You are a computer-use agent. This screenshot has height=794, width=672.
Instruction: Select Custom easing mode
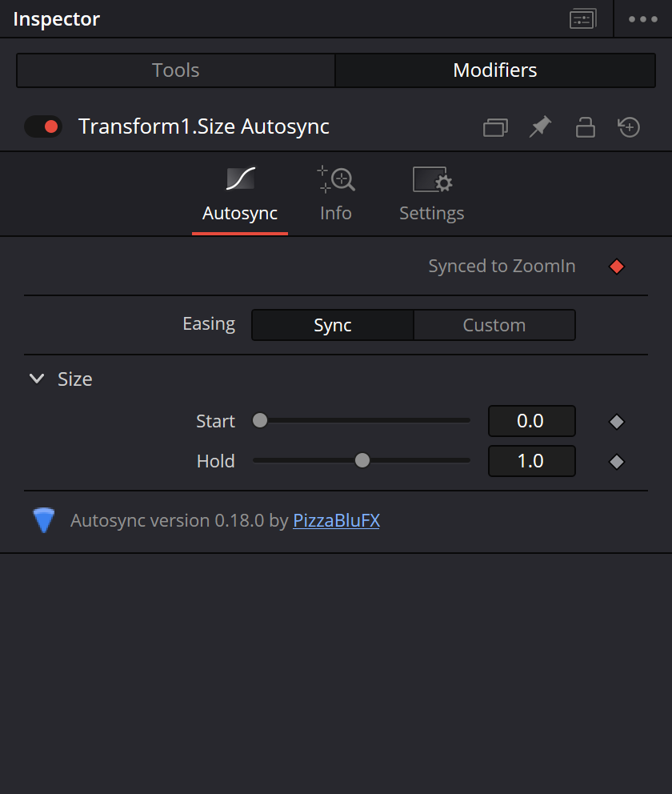[494, 325]
